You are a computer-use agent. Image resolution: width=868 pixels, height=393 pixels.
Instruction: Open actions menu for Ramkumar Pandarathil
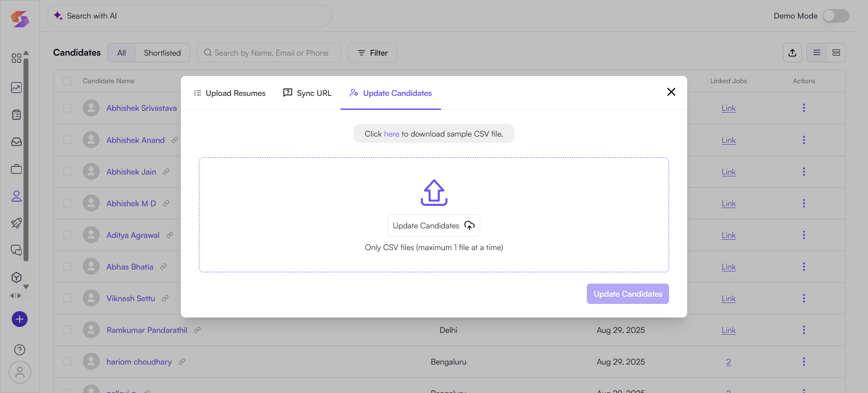point(804,330)
